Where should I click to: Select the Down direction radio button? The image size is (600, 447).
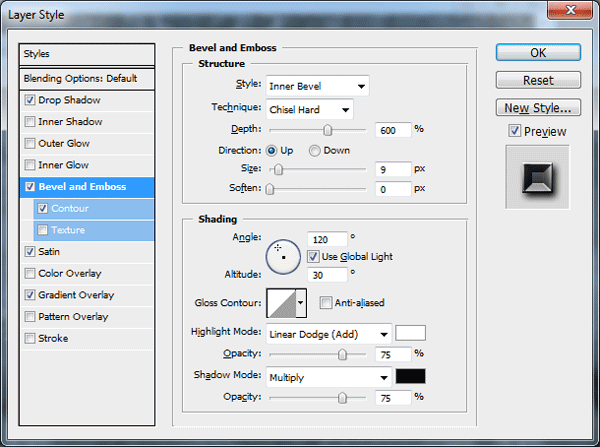coord(315,151)
